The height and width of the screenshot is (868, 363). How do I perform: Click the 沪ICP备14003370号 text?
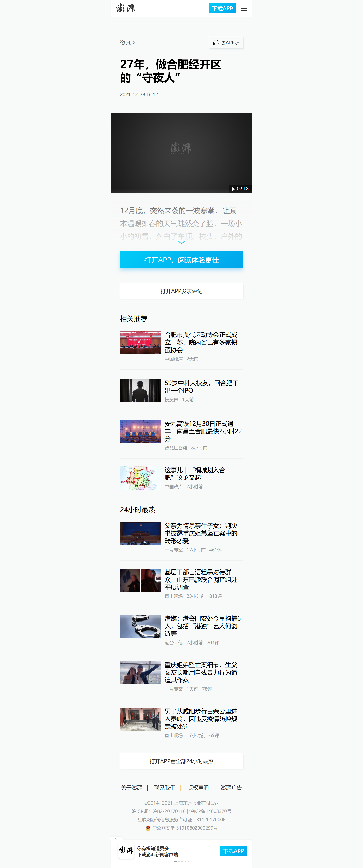tap(210, 811)
